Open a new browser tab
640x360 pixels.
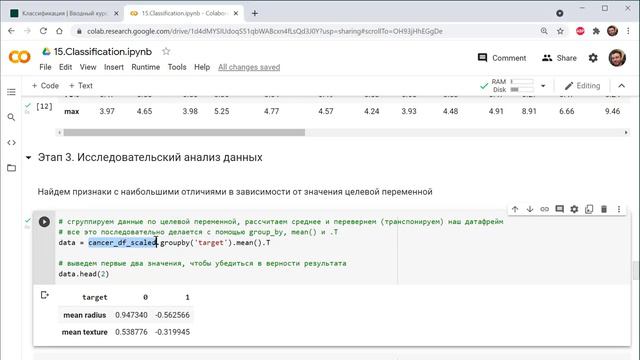click(x=255, y=13)
